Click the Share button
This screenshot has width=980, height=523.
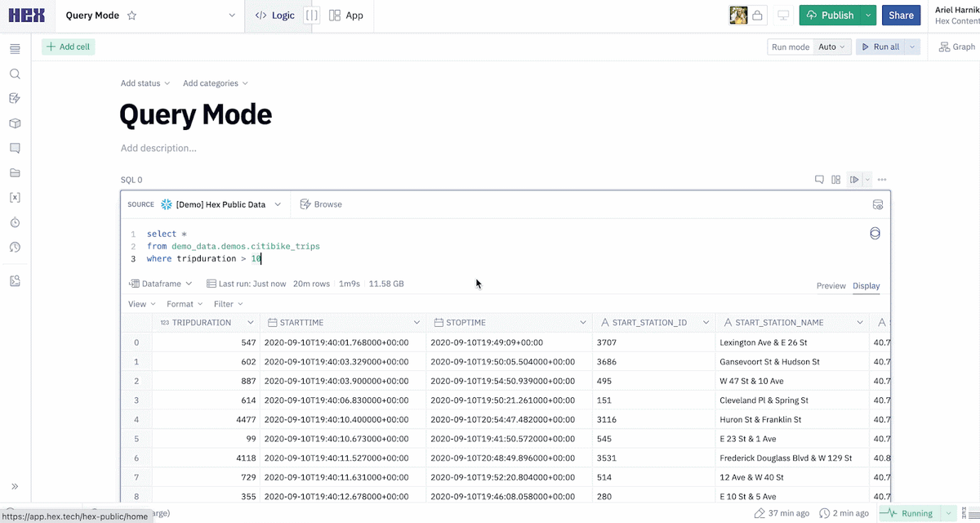901,15
